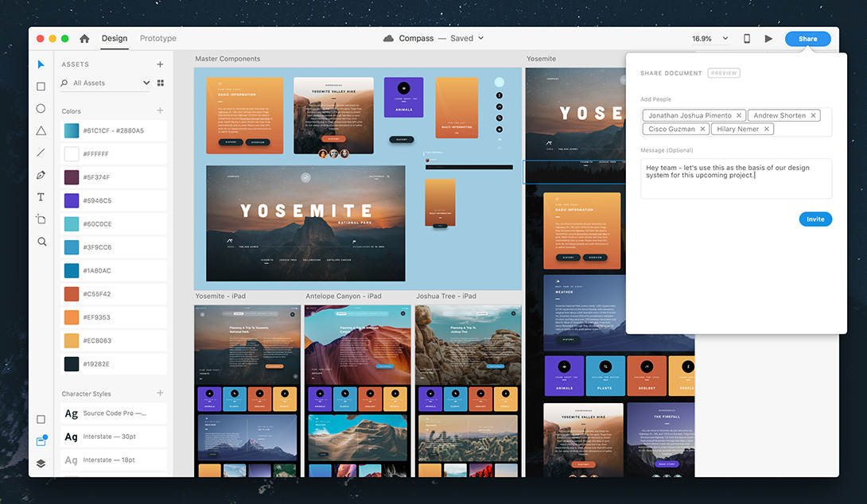Image resolution: width=867 pixels, height=504 pixels.
Task: Click in the Add People field
Action: pyautogui.click(x=736, y=122)
